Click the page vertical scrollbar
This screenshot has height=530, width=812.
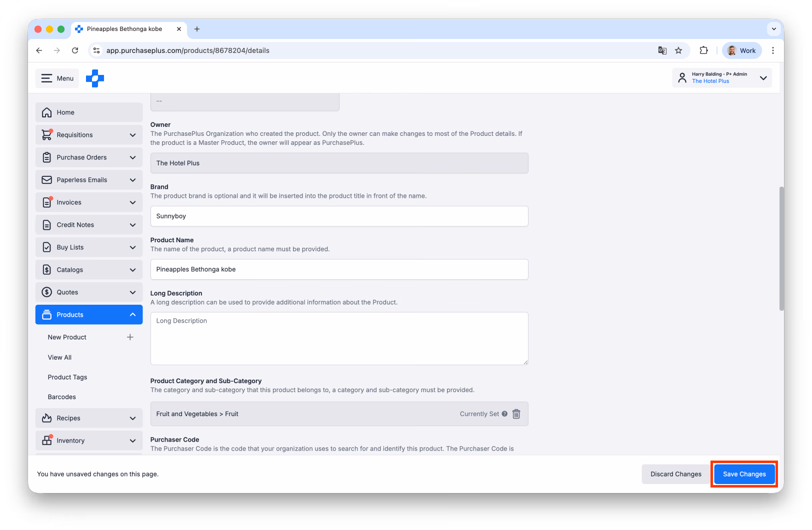click(781, 248)
